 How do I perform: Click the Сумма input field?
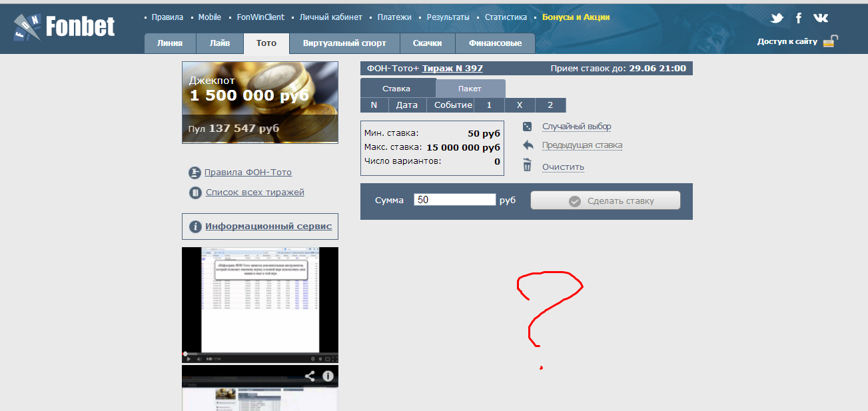(x=455, y=200)
